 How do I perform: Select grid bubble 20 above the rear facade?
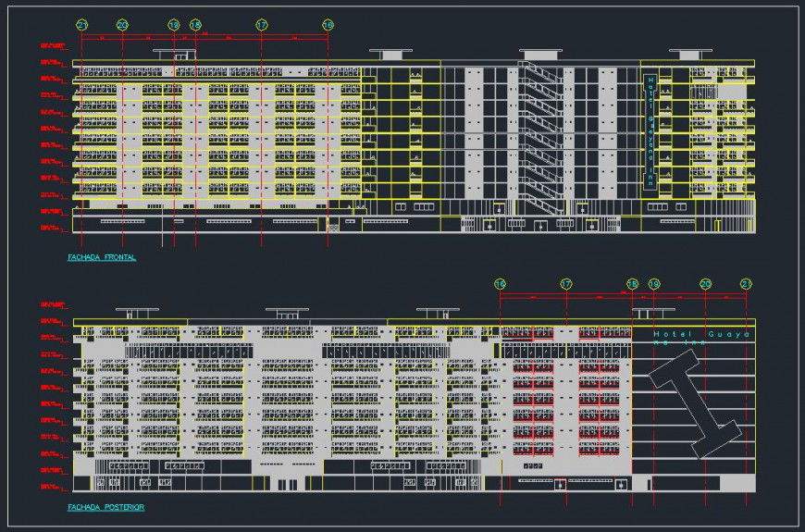[704, 284]
